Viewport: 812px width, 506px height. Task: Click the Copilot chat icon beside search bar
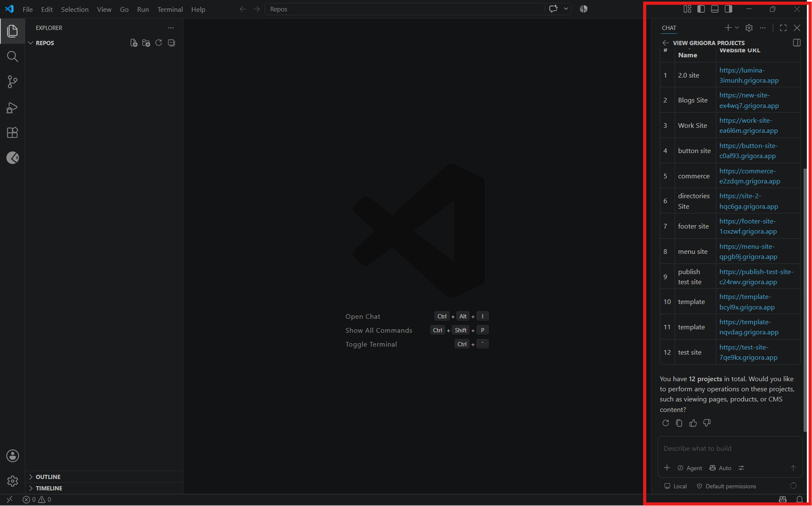click(x=553, y=9)
